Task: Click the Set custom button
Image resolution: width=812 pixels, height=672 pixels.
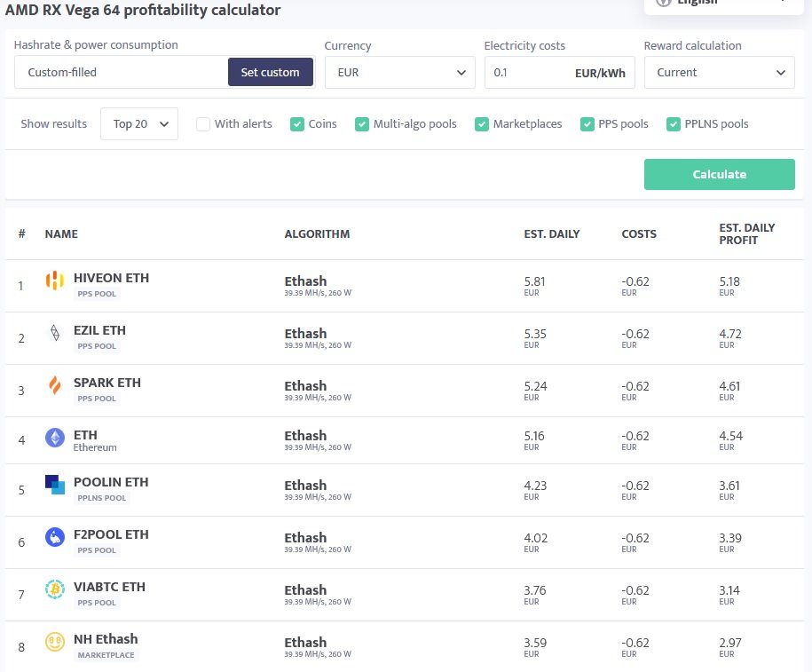Action: point(271,72)
